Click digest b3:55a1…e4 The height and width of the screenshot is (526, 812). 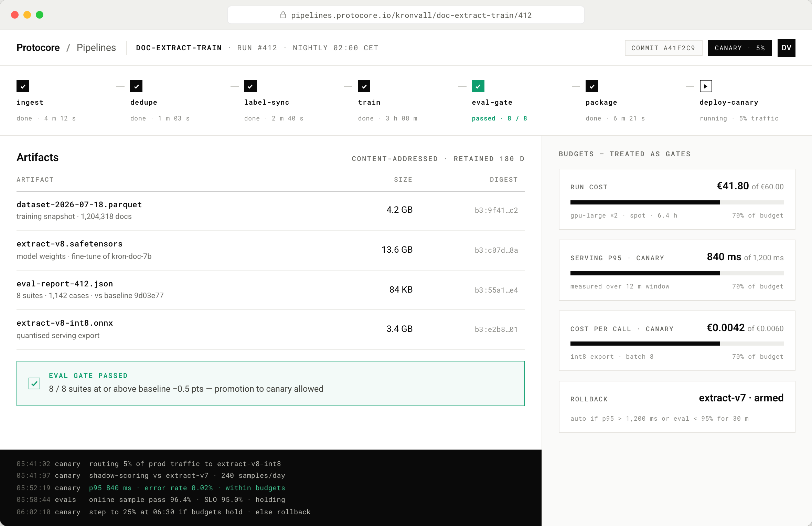pyautogui.click(x=496, y=290)
